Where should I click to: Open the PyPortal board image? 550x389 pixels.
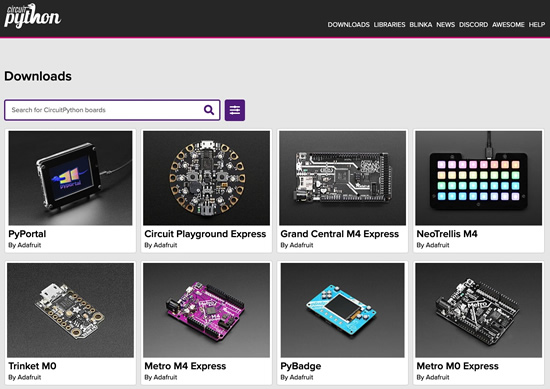(x=71, y=178)
